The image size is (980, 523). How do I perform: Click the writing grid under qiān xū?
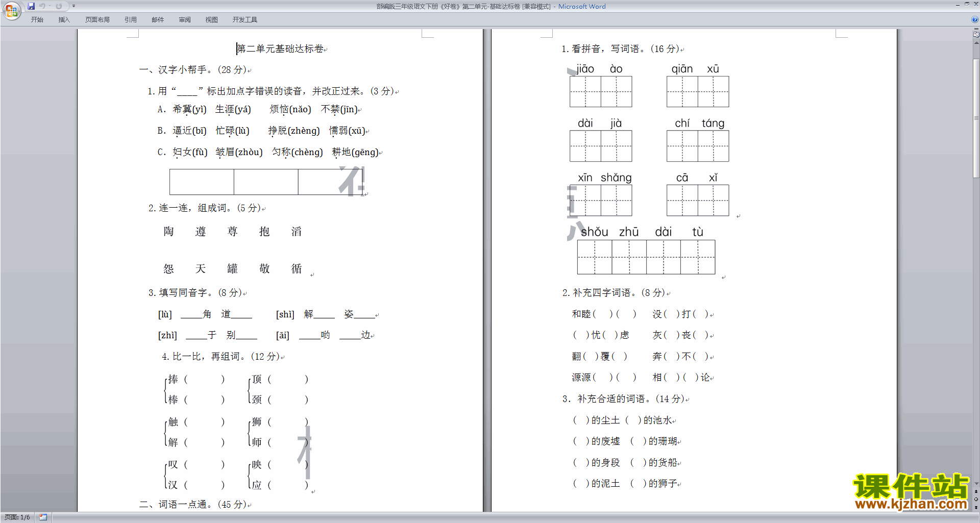698,92
